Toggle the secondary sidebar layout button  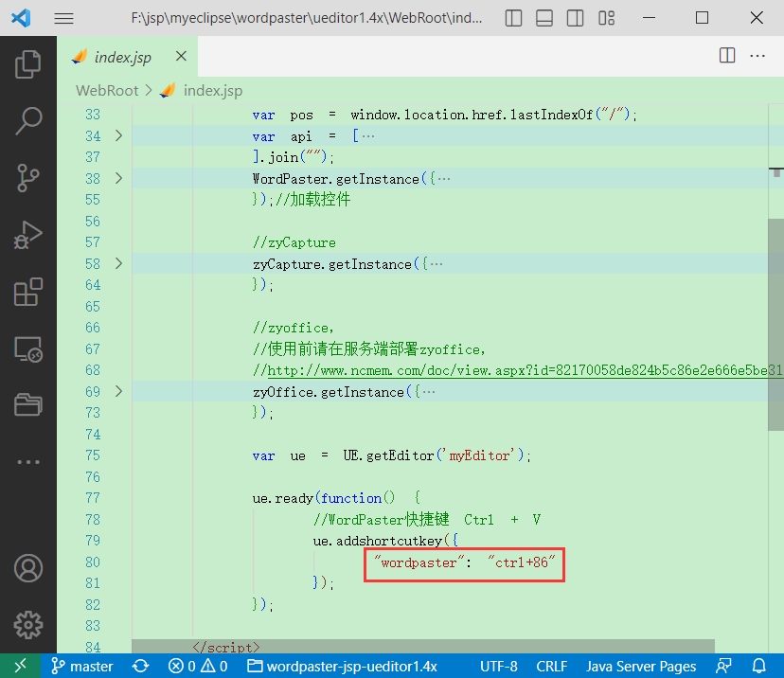tap(575, 18)
